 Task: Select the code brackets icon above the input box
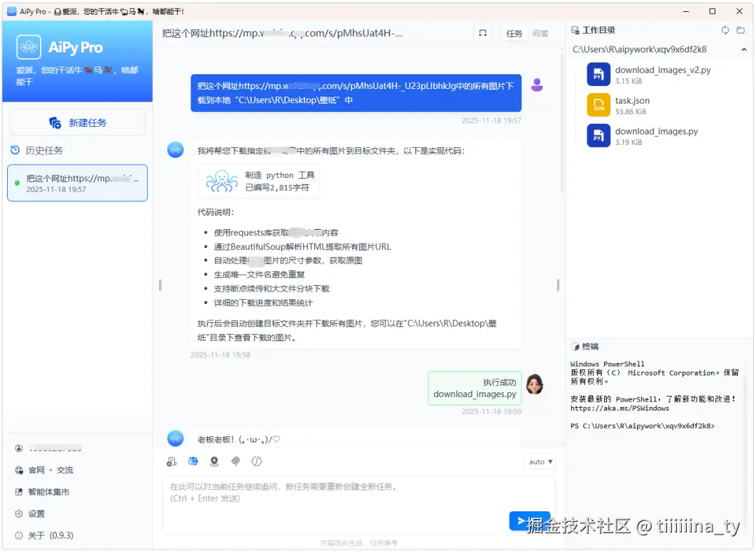click(x=256, y=461)
